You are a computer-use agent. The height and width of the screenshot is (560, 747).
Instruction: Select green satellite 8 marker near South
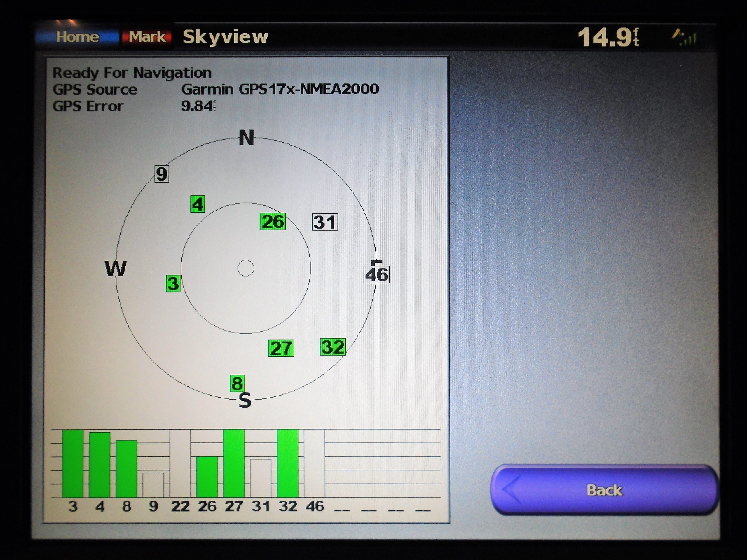coord(237,384)
